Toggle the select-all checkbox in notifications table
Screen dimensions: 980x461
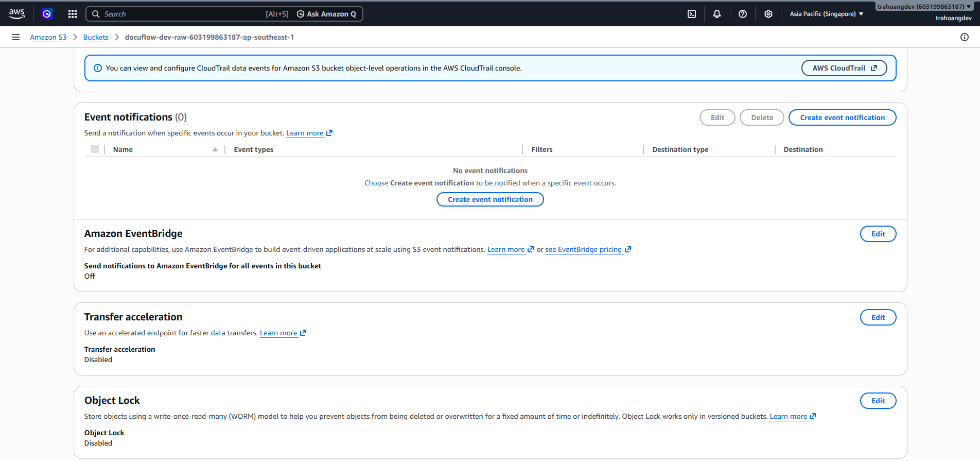coord(95,149)
